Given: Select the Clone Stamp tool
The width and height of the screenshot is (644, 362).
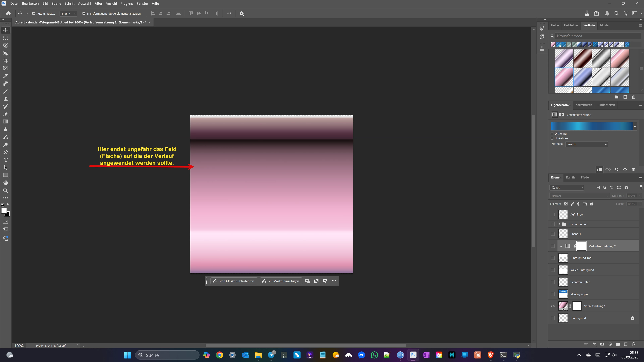Looking at the screenshot, I should 6,99.
